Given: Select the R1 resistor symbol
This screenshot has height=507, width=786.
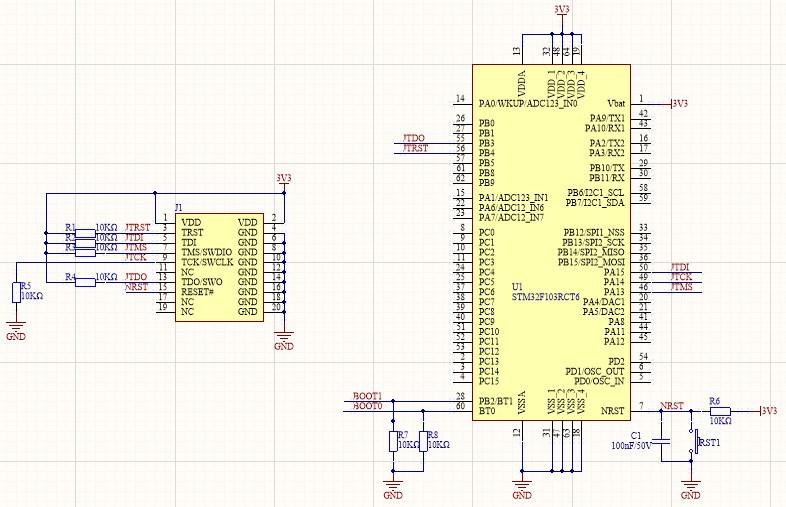Looking at the screenshot, I should [x=85, y=233].
